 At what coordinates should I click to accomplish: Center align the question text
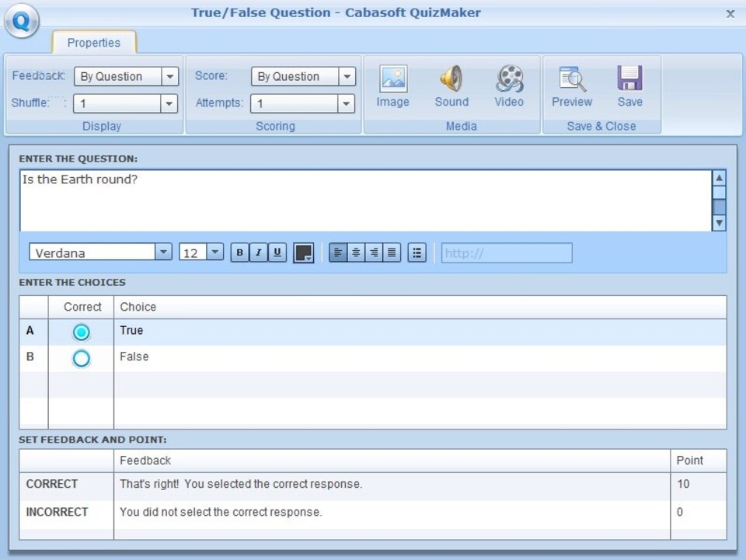[355, 252]
